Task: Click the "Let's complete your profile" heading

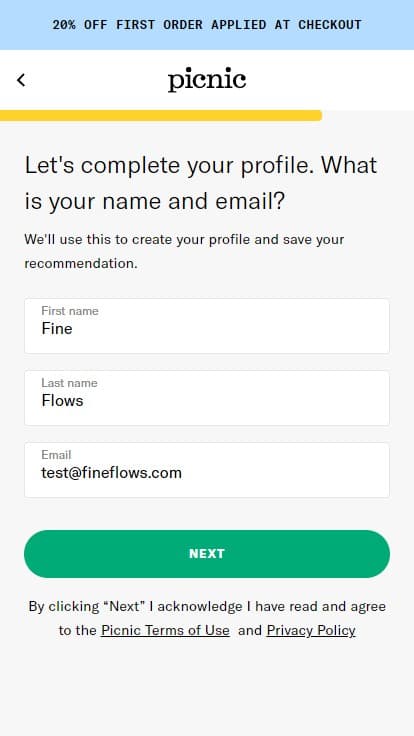Action: [201, 183]
